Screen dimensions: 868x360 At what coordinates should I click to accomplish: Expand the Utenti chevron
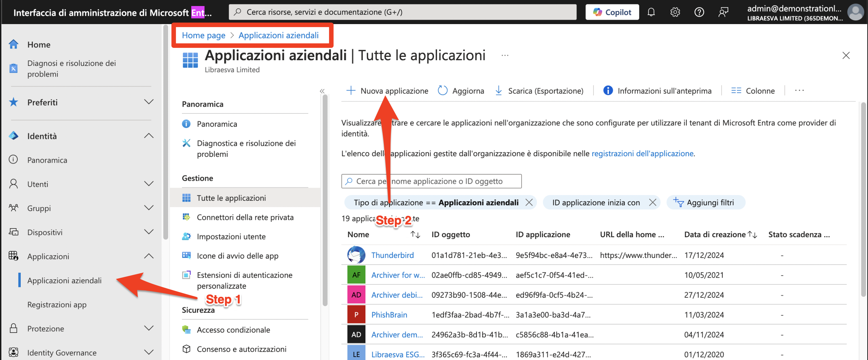click(x=148, y=184)
